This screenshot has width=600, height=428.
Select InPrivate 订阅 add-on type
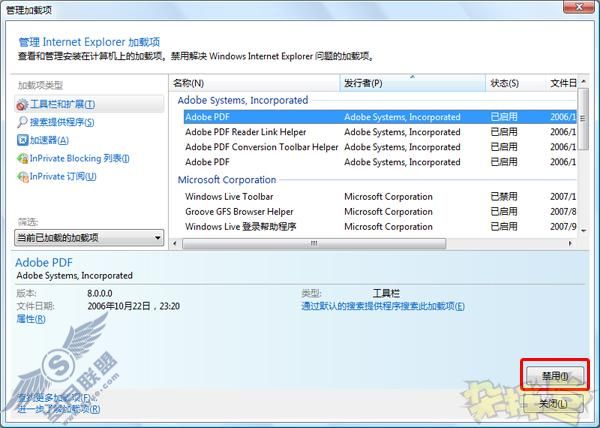[x=63, y=176]
